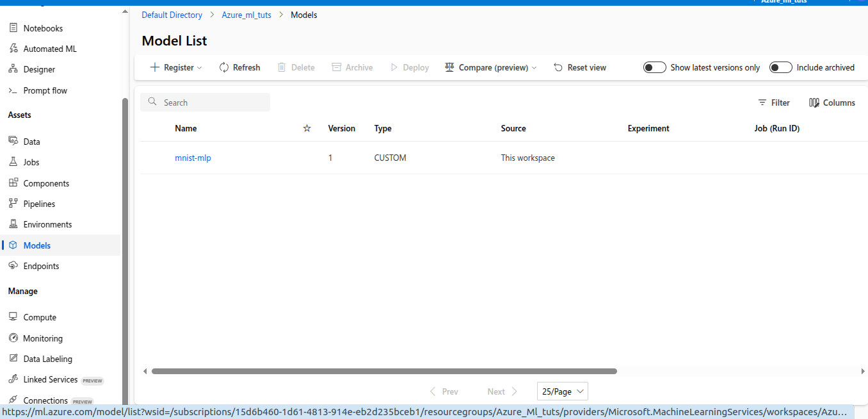Navigate to the Jobs section
Viewport: 868px width, 419px height.
pos(30,161)
